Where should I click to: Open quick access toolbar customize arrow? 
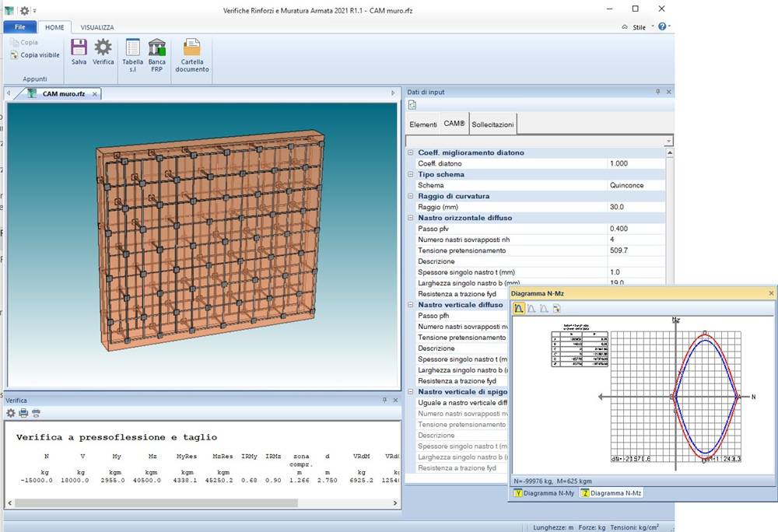(34, 10)
